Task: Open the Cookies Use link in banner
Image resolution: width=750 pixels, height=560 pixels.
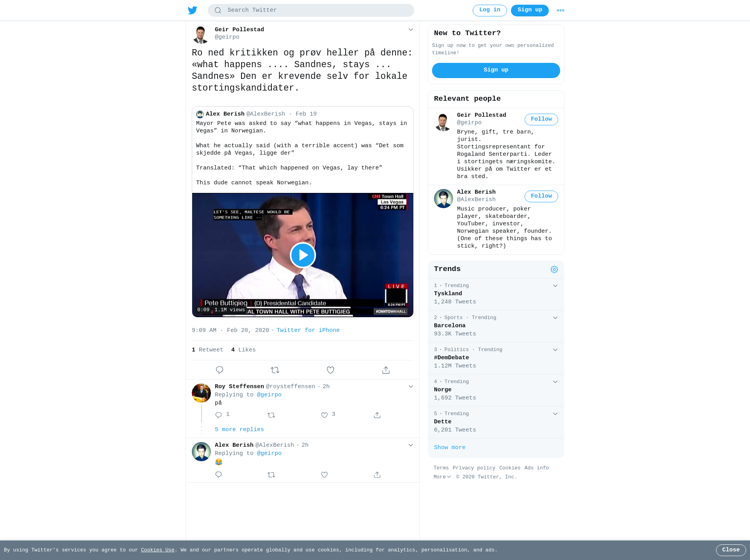Action: pos(158,550)
